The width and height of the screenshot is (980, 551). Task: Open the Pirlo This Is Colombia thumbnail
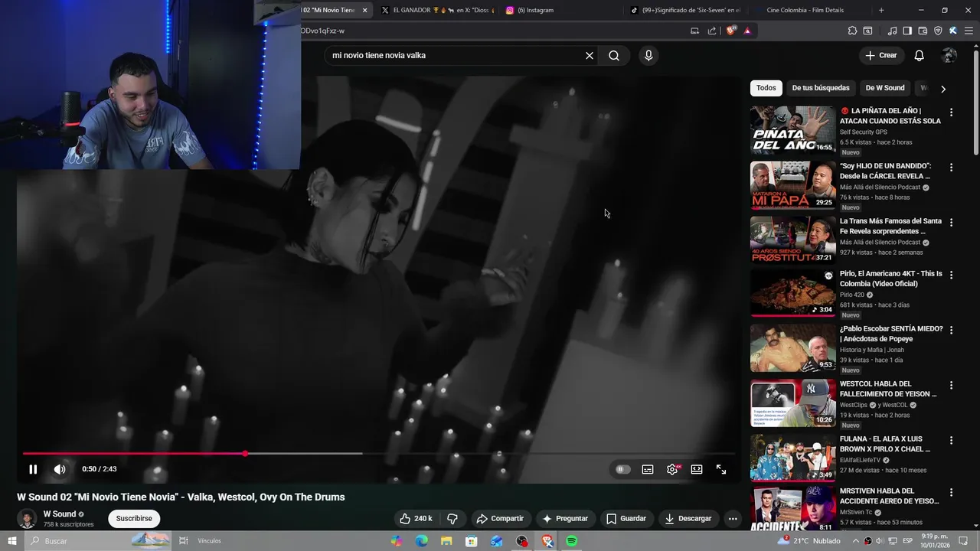tap(792, 292)
